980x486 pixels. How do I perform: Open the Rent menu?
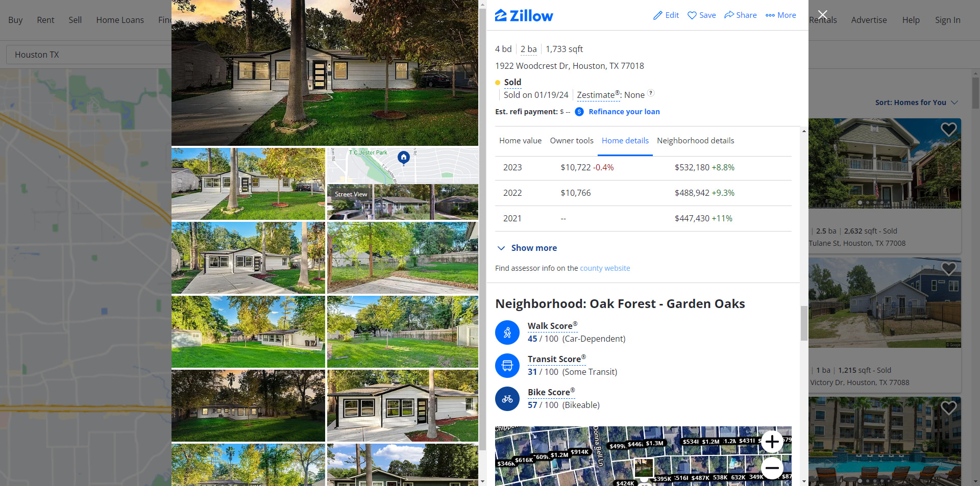(x=45, y=20)
